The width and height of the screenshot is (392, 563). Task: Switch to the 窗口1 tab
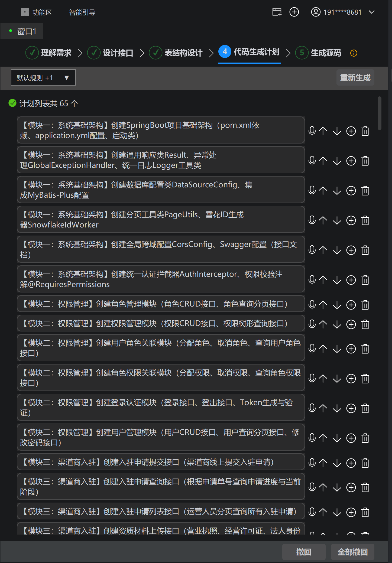[x=22, y=31]
